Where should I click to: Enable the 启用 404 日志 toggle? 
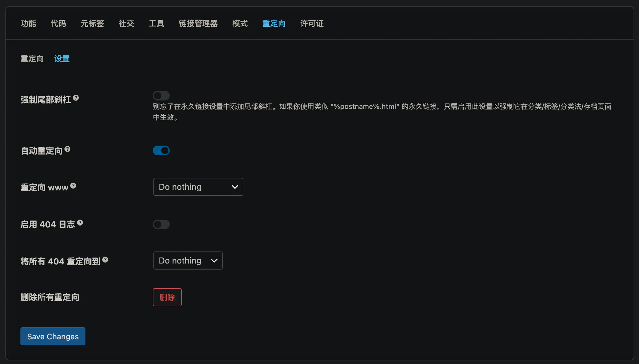(x=161, y=224)
